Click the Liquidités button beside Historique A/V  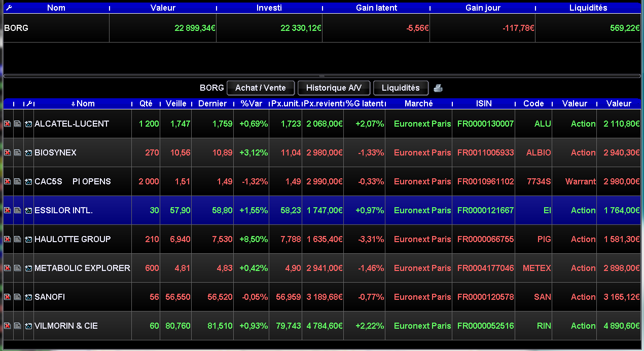(401, 88)
